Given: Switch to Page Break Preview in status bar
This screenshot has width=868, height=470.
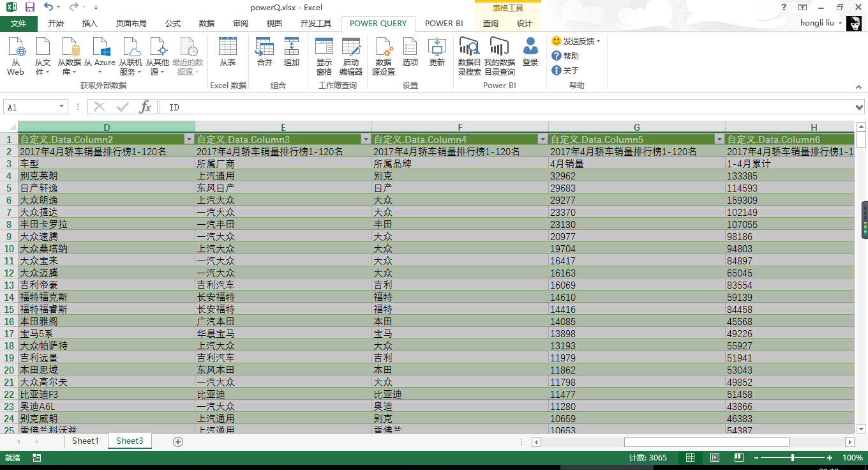Looking at the screenshot, I should coord(739,458).
